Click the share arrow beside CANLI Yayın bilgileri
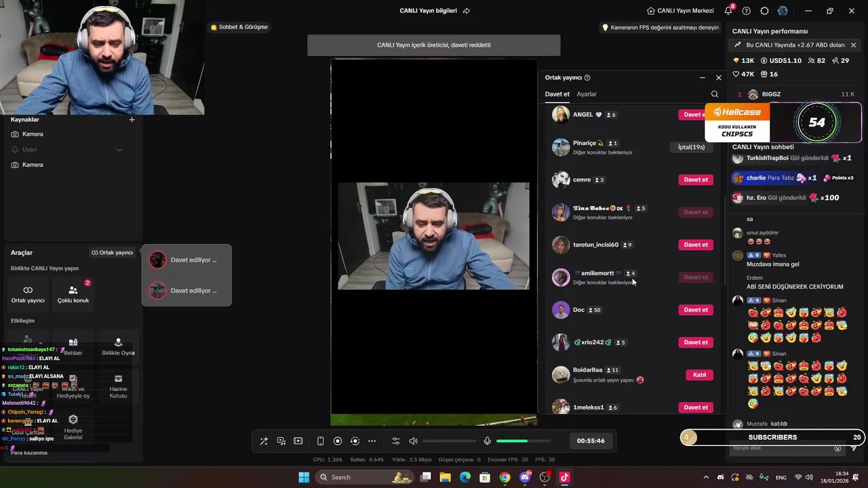The height and width of the screenshot is (488, 868). click(467, 11)
